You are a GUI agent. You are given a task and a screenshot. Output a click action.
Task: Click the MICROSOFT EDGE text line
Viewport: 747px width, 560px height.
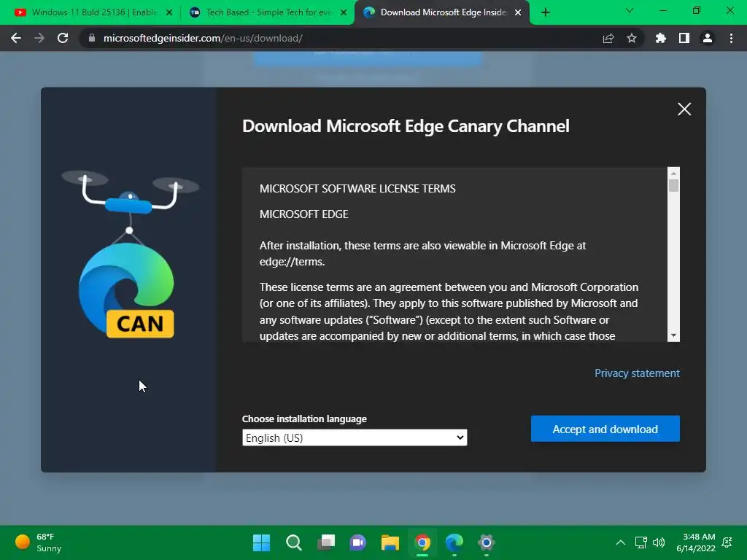pyautogui.click(x=304, y=214)
